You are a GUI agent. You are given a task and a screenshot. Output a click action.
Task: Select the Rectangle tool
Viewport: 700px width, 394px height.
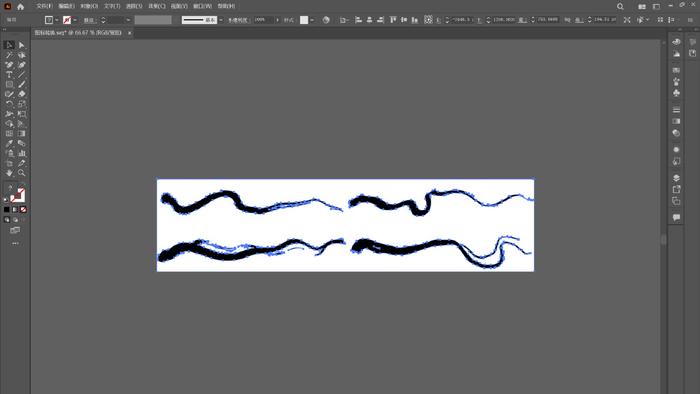(9, 84)
